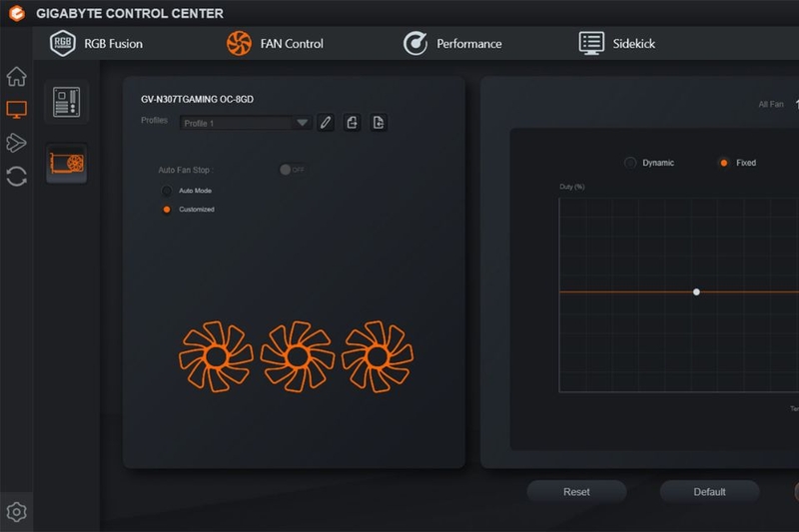Toggle the Auto Fan Stop switch
Image resolution: width=799 pixels, height=532 pixels.
293,170
